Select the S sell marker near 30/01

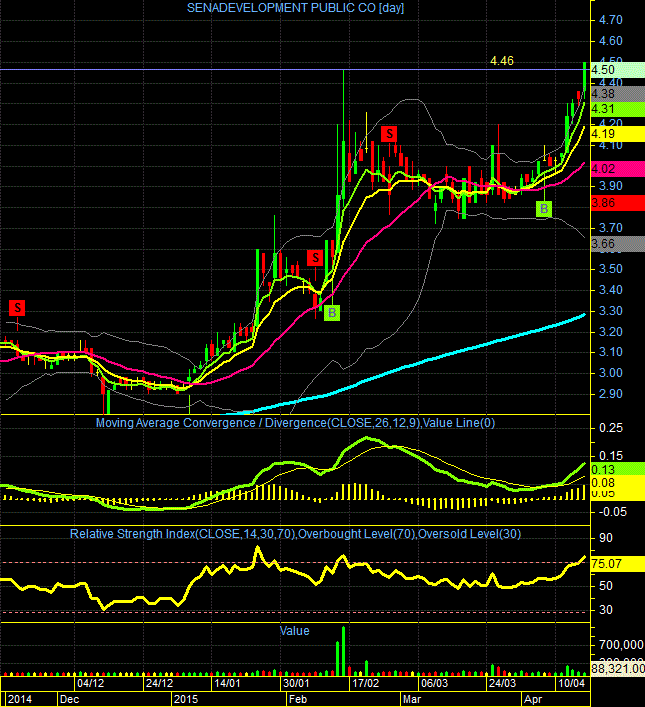coord(315,258)
